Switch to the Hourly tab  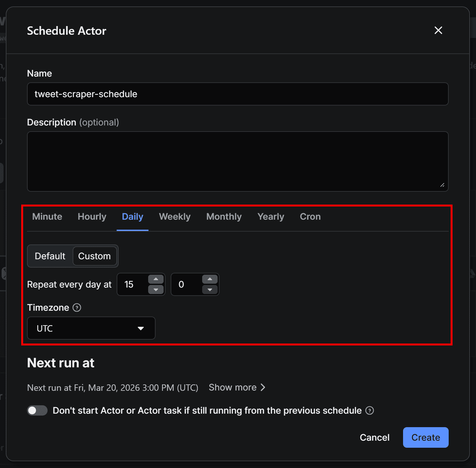pyautogui.click(x=92, y=216)
